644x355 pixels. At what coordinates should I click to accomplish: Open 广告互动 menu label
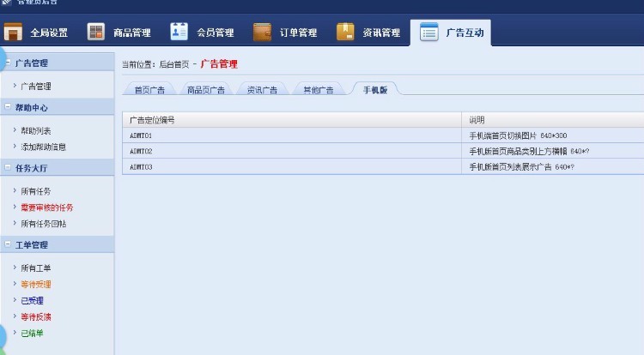tap(465, 33)
